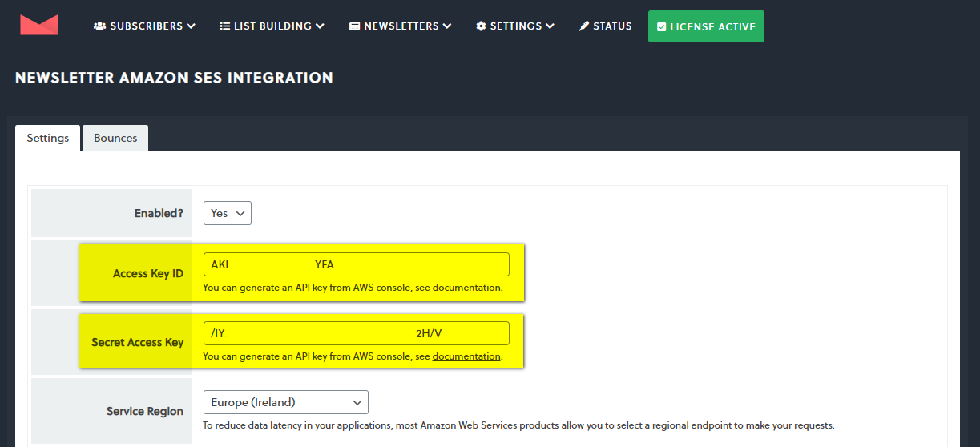Click the Status brush icon
980x447 pixels.
(584, 26)
